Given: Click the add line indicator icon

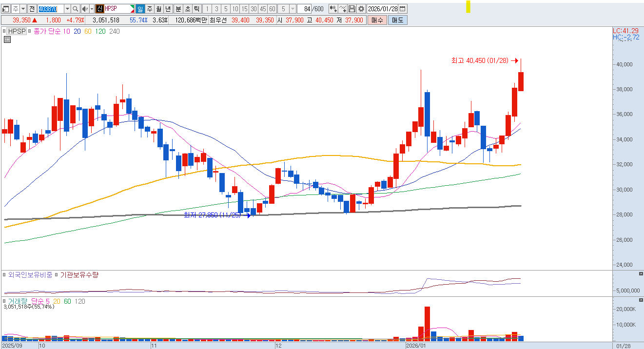Looking at the screenshot, I should click(x=343, y=9).
